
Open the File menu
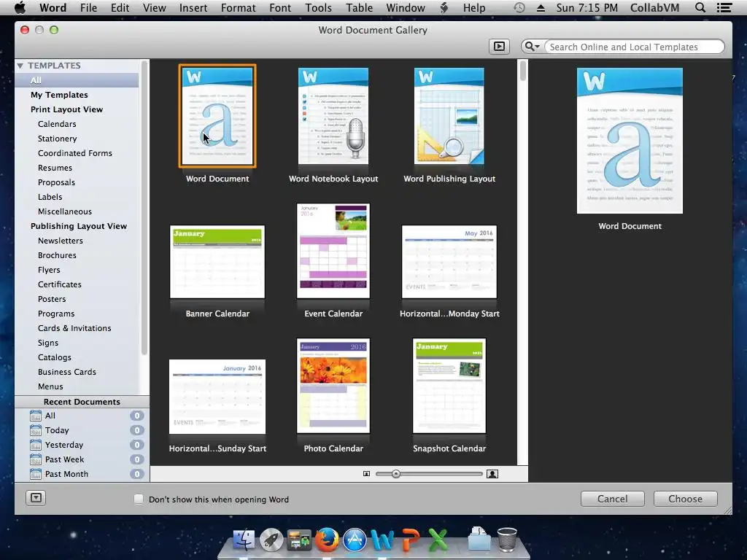(x=88, y=7)
